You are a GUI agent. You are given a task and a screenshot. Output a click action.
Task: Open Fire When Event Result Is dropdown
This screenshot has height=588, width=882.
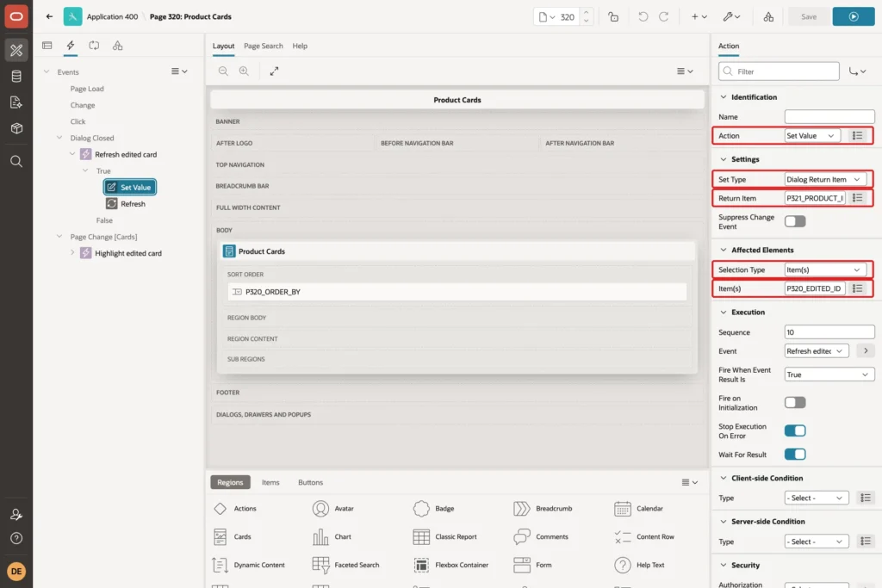click(829, 374)
